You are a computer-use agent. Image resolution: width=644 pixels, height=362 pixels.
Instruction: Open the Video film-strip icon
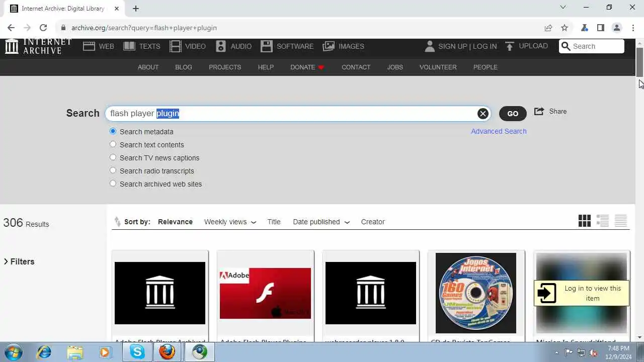176,46
